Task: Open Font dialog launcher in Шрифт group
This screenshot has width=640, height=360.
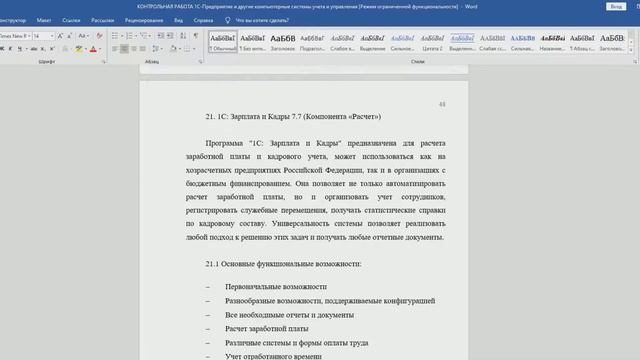Action: (x=104, y=62)
